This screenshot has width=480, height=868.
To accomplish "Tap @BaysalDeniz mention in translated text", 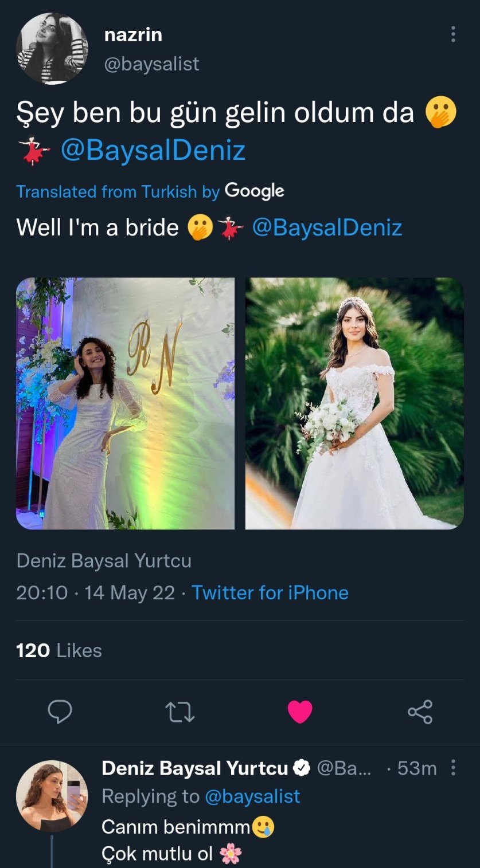I will point(327,227).
